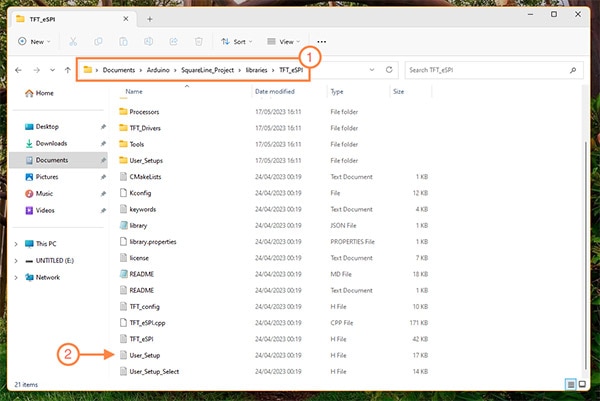Image resolution: width=600 pixels, height=401 pixels.
Task: Expand the This PC tree node
Action: click(15, 243)
